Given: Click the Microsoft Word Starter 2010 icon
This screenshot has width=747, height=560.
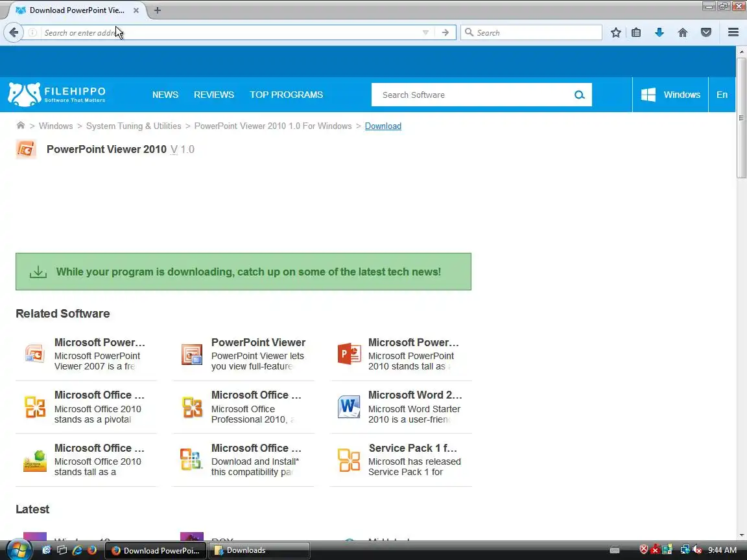Looking at the screenshot, I should pyautogui.click(x=349, y=407).
